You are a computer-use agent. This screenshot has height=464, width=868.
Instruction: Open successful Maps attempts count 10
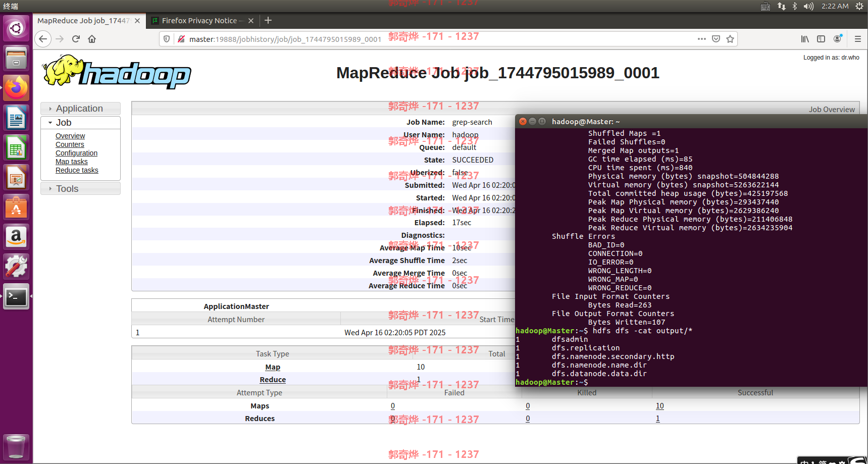click(x=660, y=406)
